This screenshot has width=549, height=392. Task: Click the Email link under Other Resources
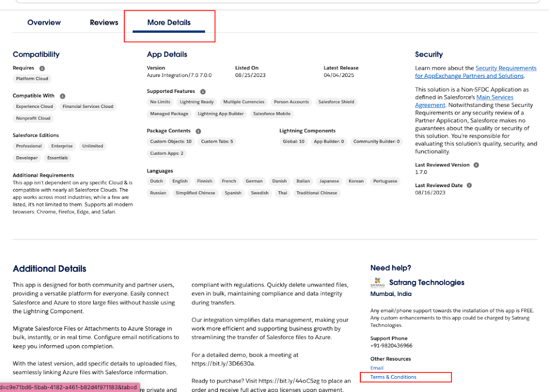[377, 368]
